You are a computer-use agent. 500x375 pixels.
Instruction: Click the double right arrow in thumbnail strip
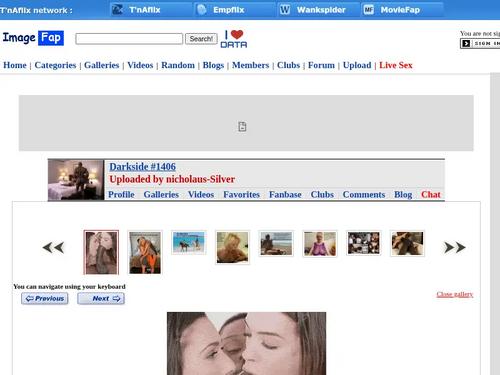pos(455,248)
